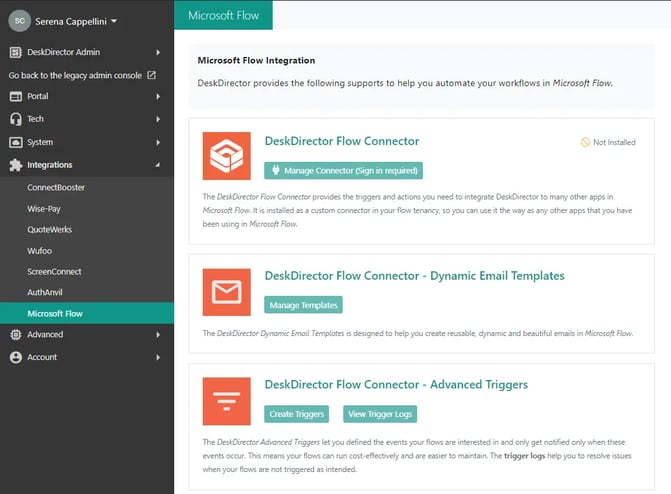Click the Not Installed status text
Screen dimensions: 671x494
(614, 142)
